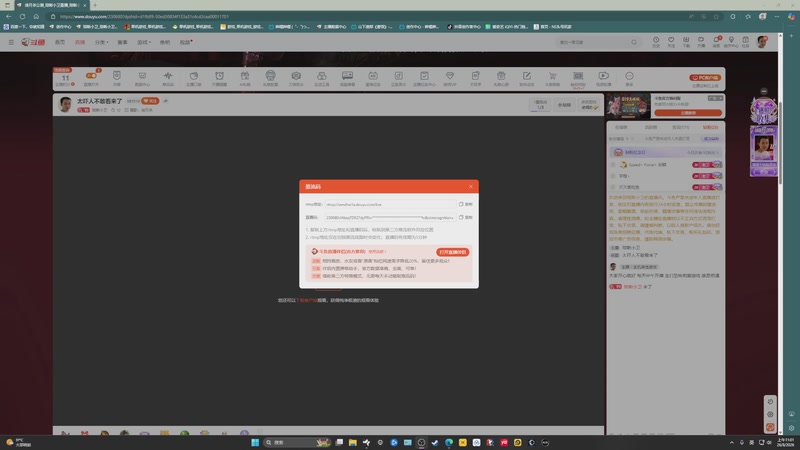Screen dimensions: 800x450
Task: Toggle the circle before the Speed~ Force row
Action: click(613, 165)
